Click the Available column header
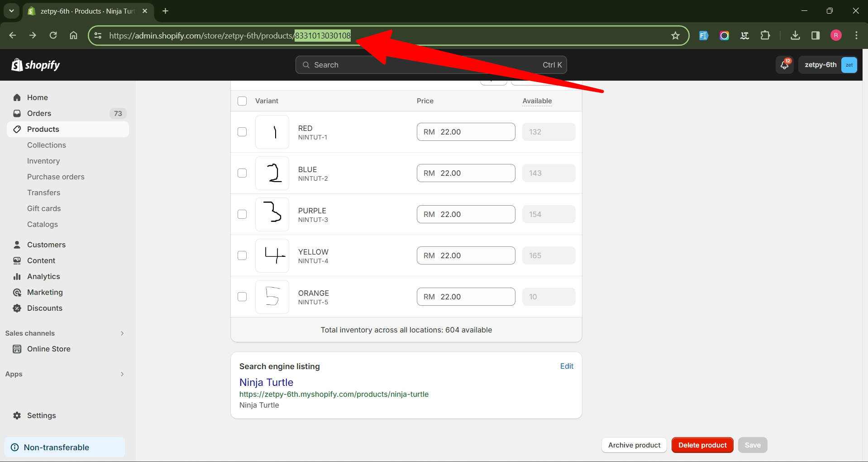The width and height of the screenshot is (868, 462). point(537,101)
